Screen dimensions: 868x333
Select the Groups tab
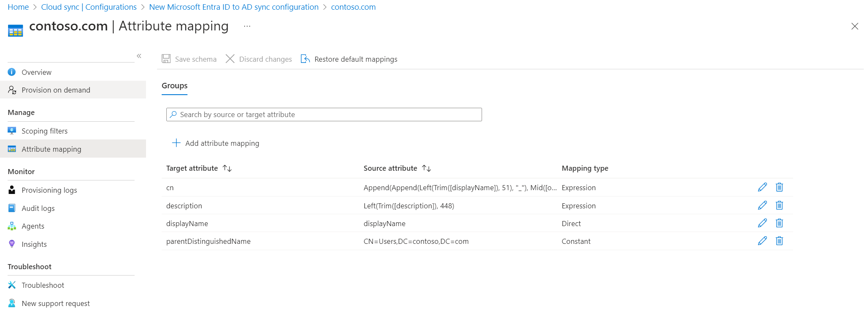point(174,86)
